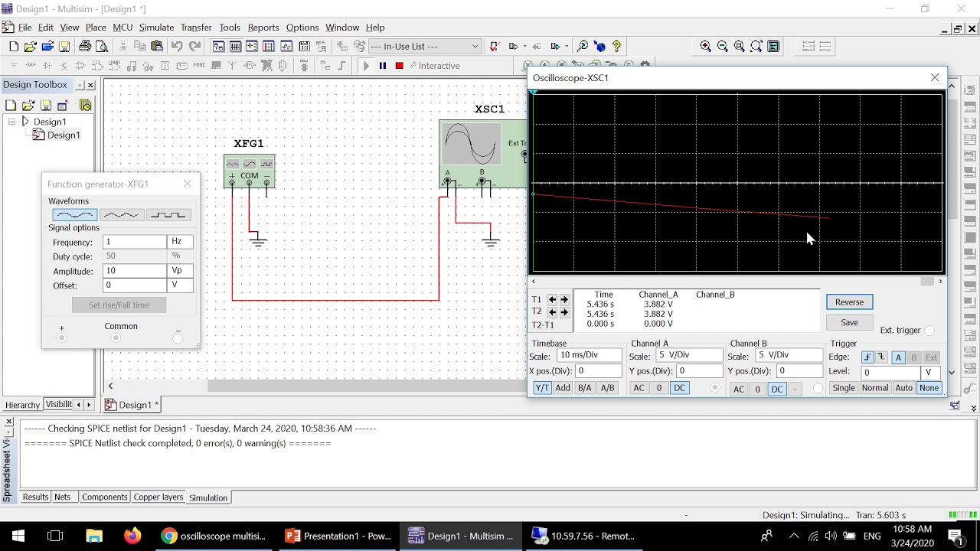
Task: Run the simulation
Action: coord(366,66)
